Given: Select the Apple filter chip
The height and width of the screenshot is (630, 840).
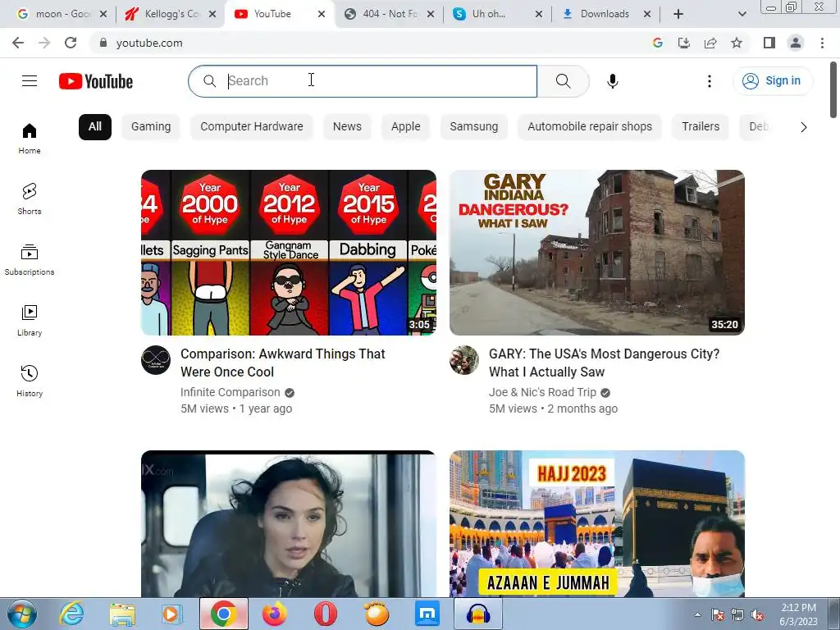Looking at the screenshot, I should (405, 127).
